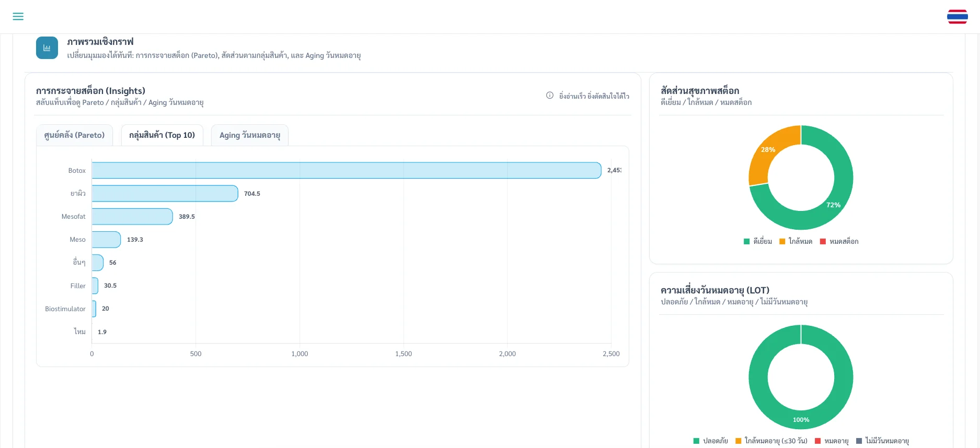
Task: Click the 28% orange donut segment
Action: 768,150
